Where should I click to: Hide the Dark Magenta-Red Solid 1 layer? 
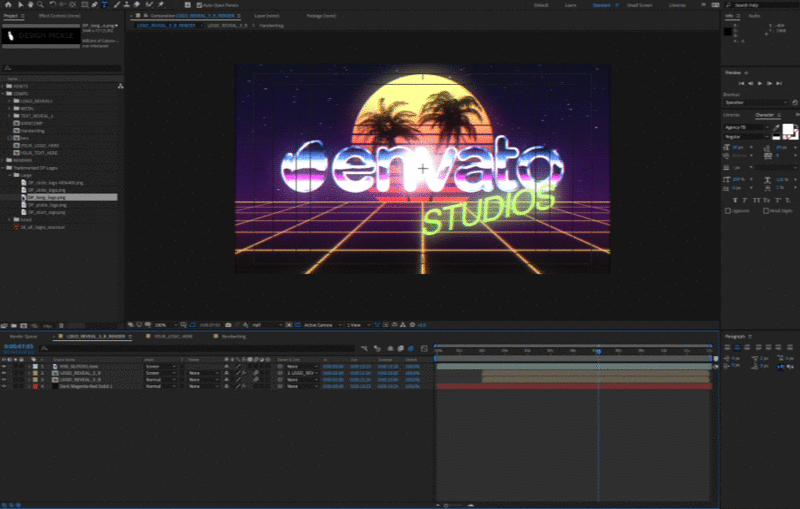(x=4, y=386)
